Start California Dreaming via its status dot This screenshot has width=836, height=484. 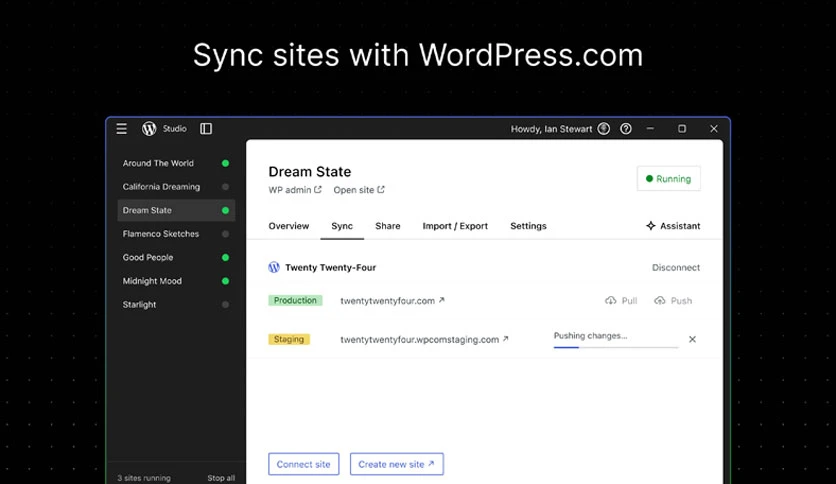[x=226, y=187]
